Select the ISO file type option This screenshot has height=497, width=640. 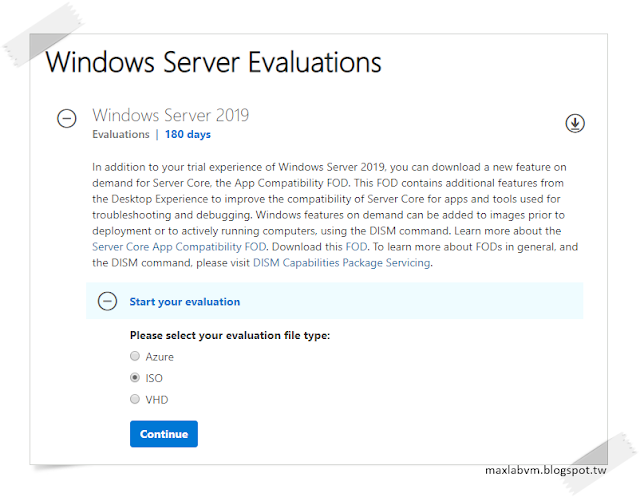point(135,378)
